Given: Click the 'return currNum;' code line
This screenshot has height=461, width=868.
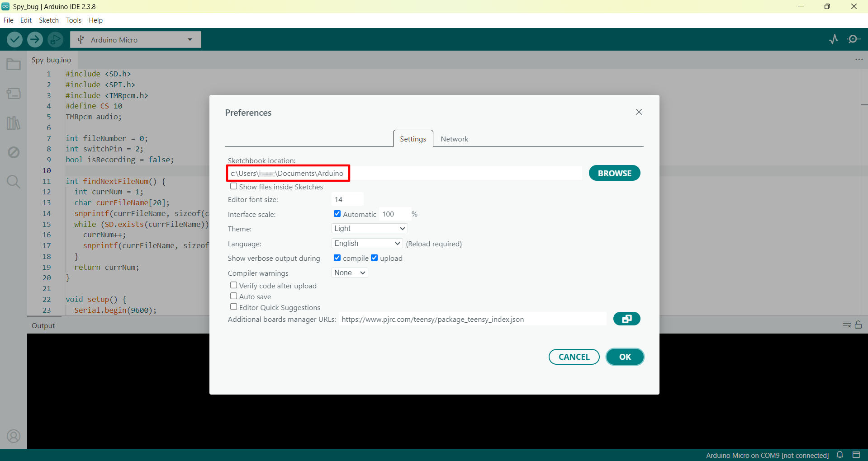Looking at the screenshot, I should (x=107, y=267).
